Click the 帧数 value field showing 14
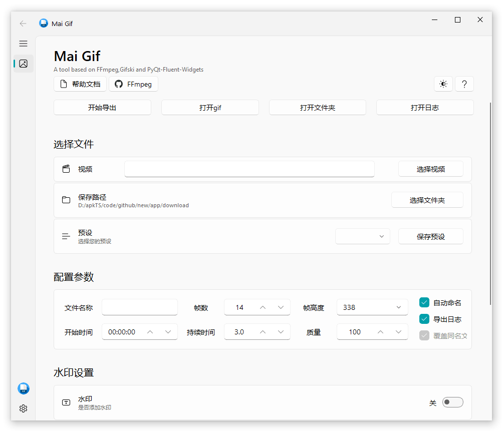Image resolution: width=504 pixels, height=432 pixels. 240,307
